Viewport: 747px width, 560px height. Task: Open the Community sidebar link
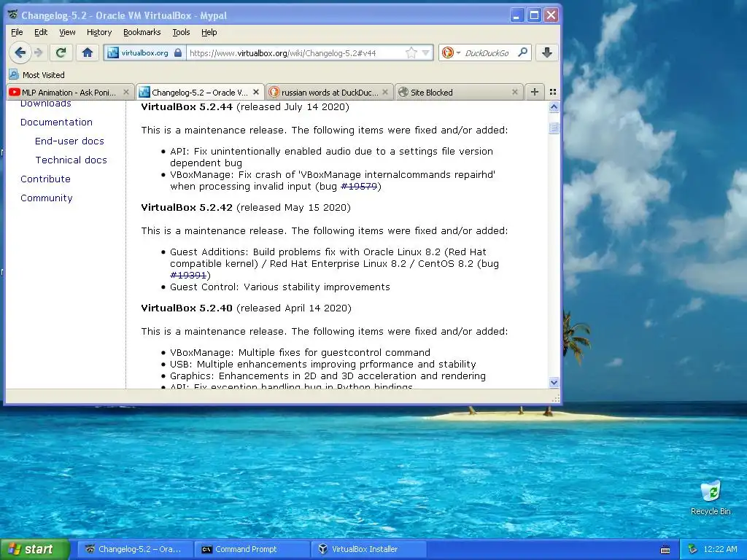[x=46, y=198]
